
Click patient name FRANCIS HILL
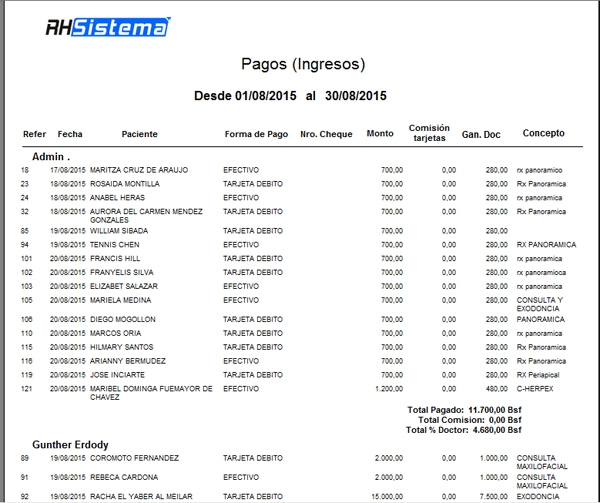pyautogui.click(x=115, y=259)
